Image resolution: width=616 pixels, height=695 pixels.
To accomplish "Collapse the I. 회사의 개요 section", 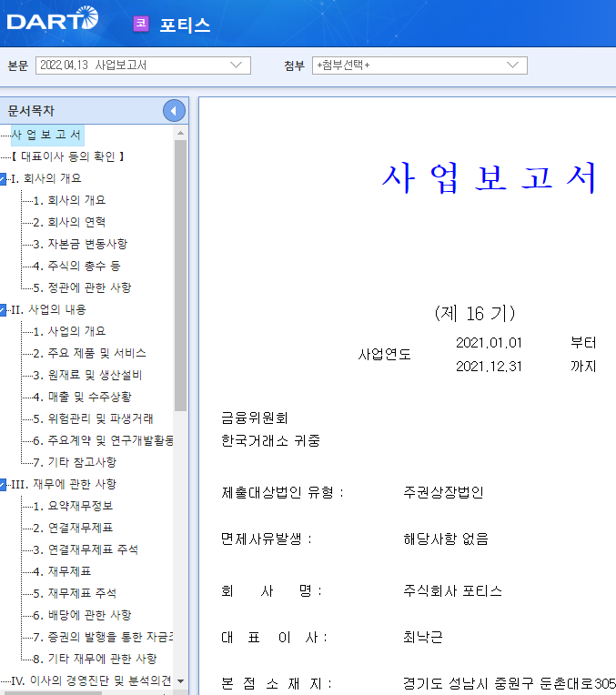I will point(3,179).
